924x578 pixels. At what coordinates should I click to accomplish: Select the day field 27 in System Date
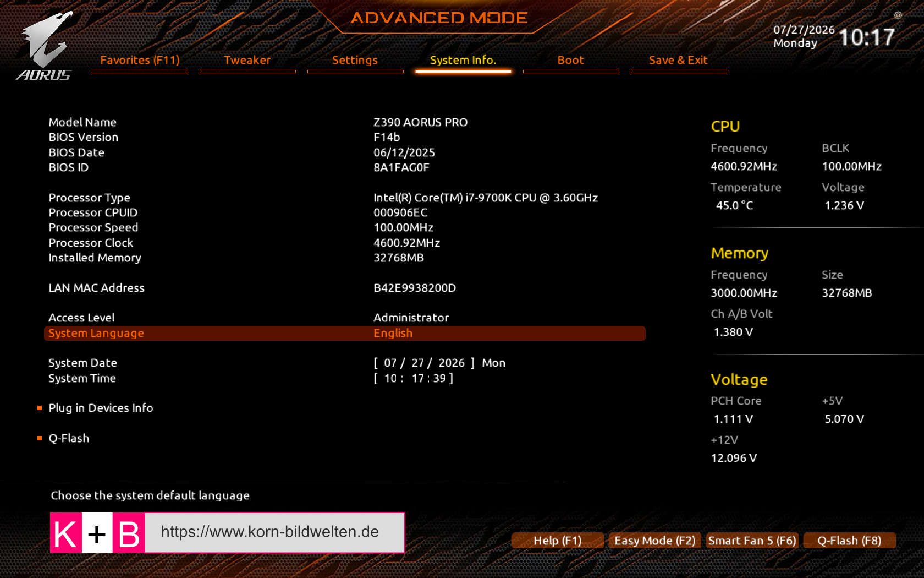tap(418, 363)
